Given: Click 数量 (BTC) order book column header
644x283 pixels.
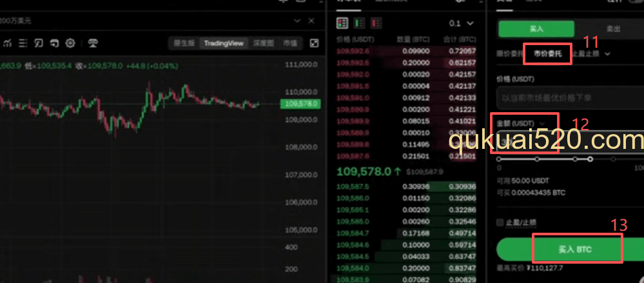Looking at the screenshot, I should 413,40.
